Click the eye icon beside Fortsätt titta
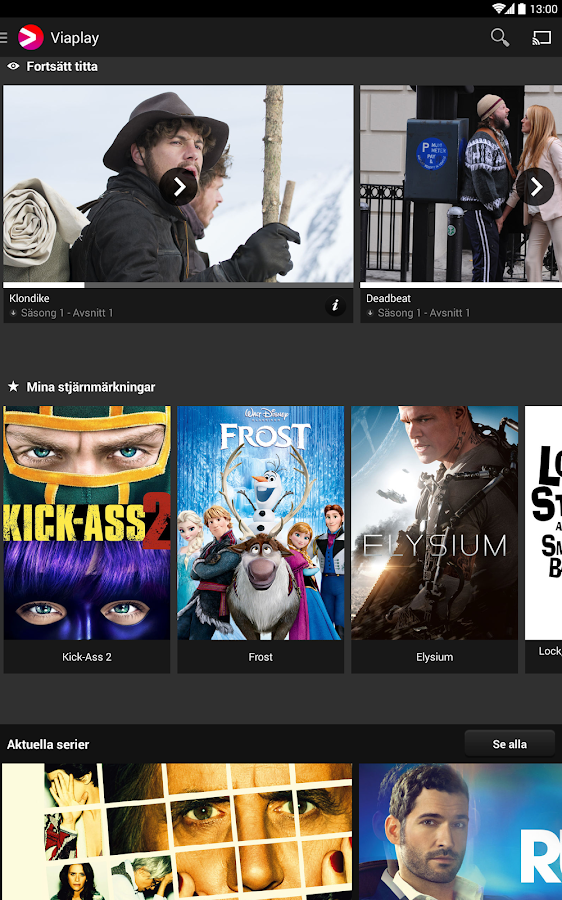The image size is (562, 900). pos(13,67)
